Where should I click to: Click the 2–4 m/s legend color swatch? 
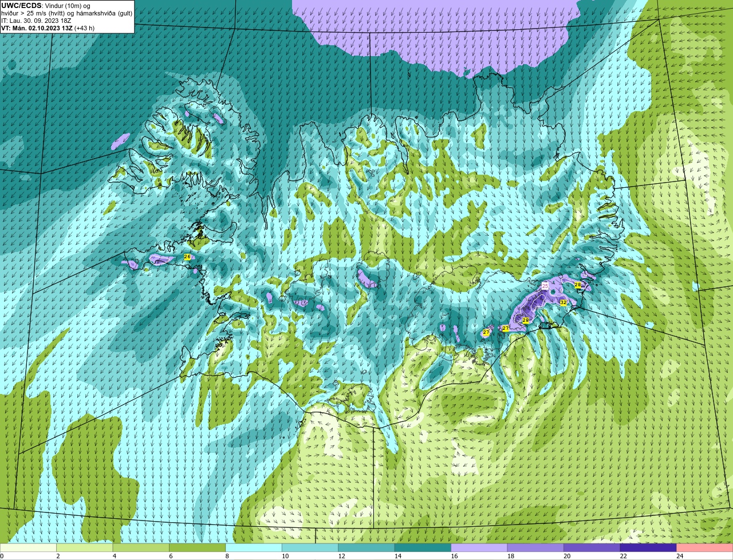point(85,547)
